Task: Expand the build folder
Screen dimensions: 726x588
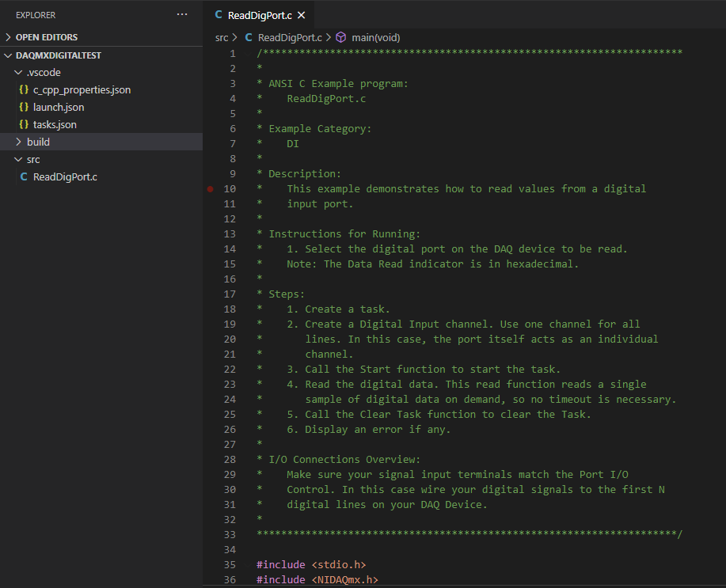Action: pos(38,142)
